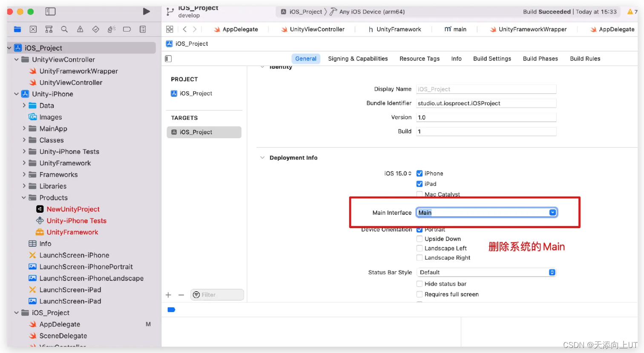Viewport: 644px width, 353px height.
Task: Click the Display Name field
Action: [x=486, y=89]
